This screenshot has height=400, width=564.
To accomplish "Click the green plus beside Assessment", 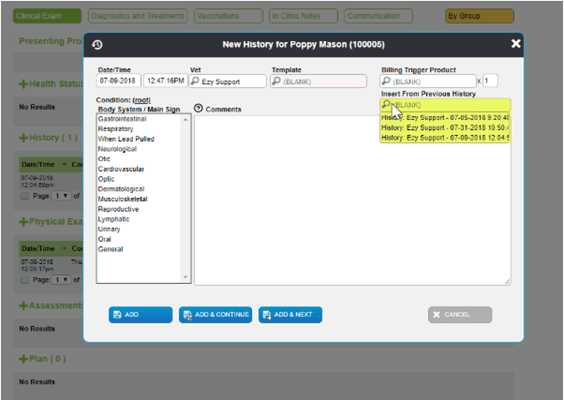I will (x=23, y=306).
